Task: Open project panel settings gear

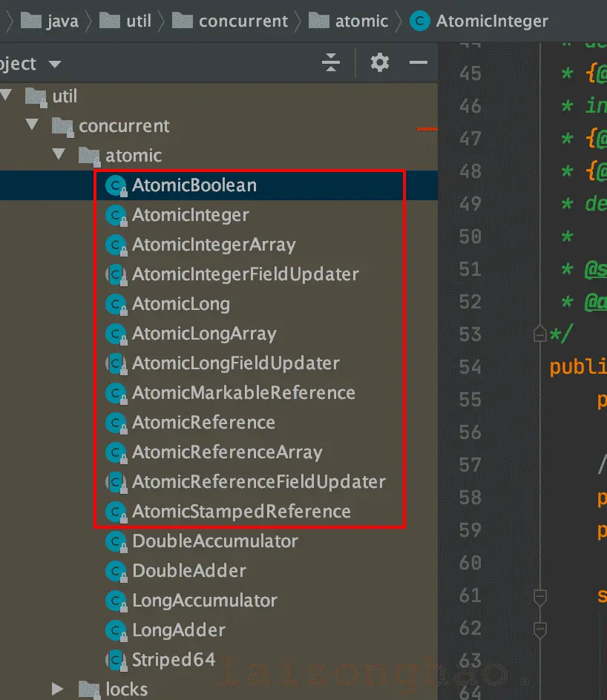Action: 380,62
